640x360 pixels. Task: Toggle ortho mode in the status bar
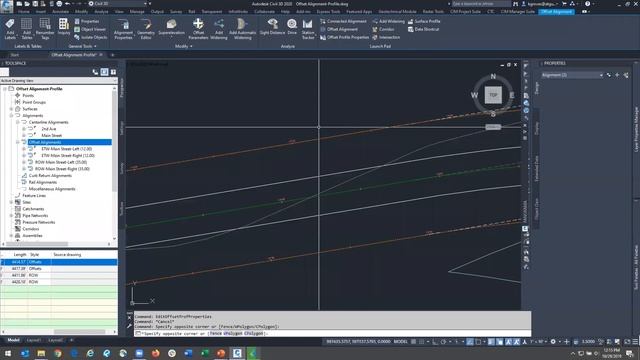click(x=435, y=342)
